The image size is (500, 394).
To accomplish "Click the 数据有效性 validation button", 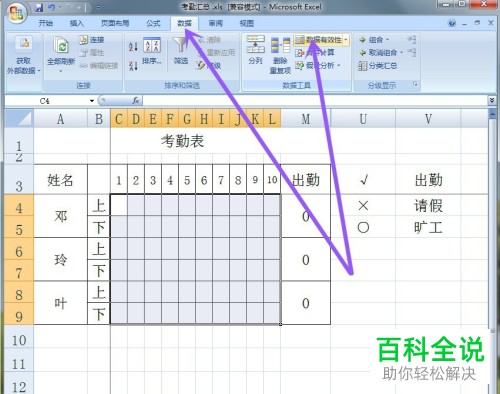I will [318, 40].
